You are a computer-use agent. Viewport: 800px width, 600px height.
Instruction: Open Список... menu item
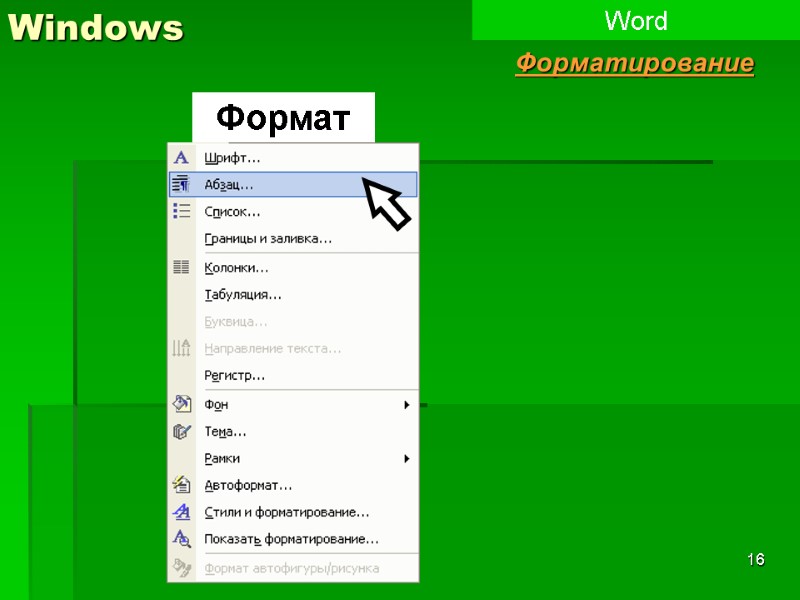pos(293,211)
